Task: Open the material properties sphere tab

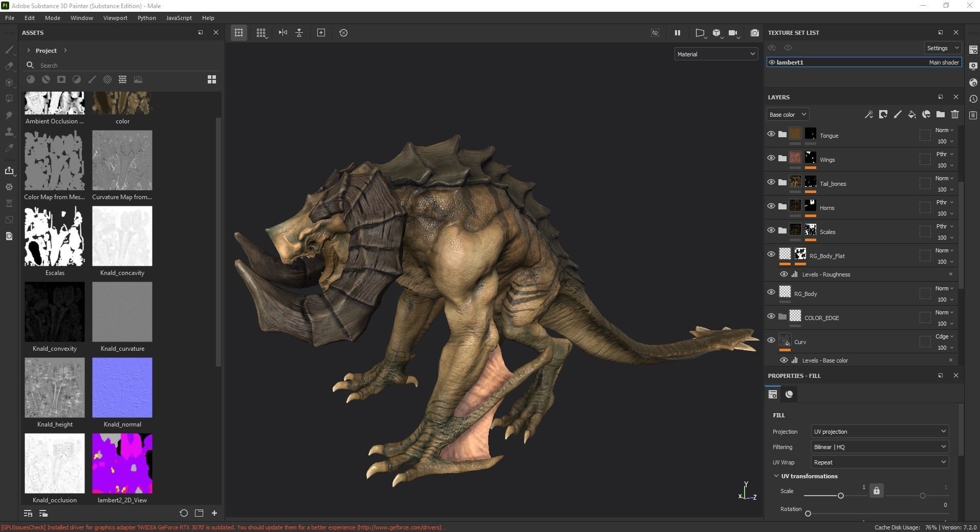Action: [789, 394]
